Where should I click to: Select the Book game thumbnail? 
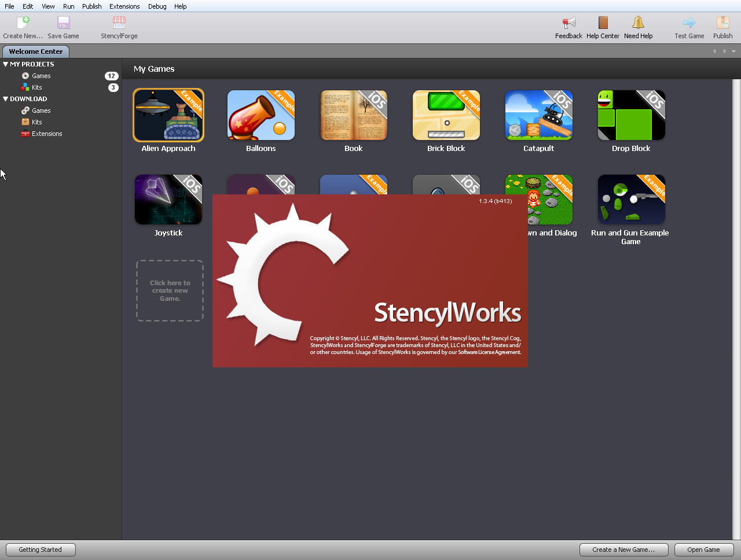354,115
